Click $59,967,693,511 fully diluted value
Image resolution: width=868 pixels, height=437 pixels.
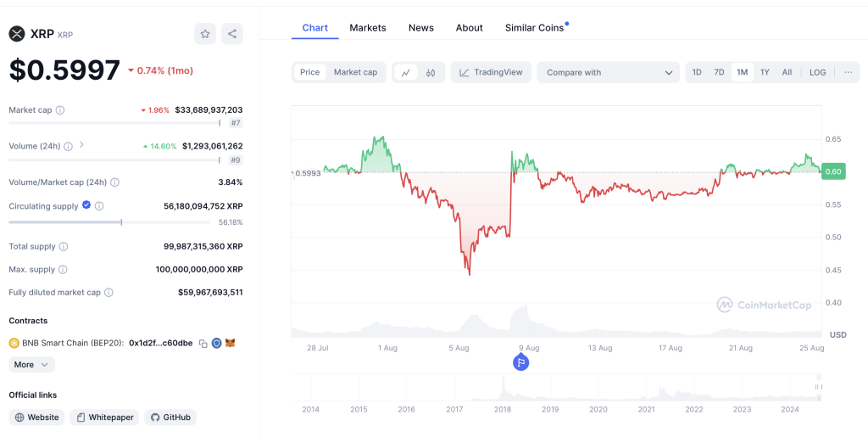(x=210, y=293)
